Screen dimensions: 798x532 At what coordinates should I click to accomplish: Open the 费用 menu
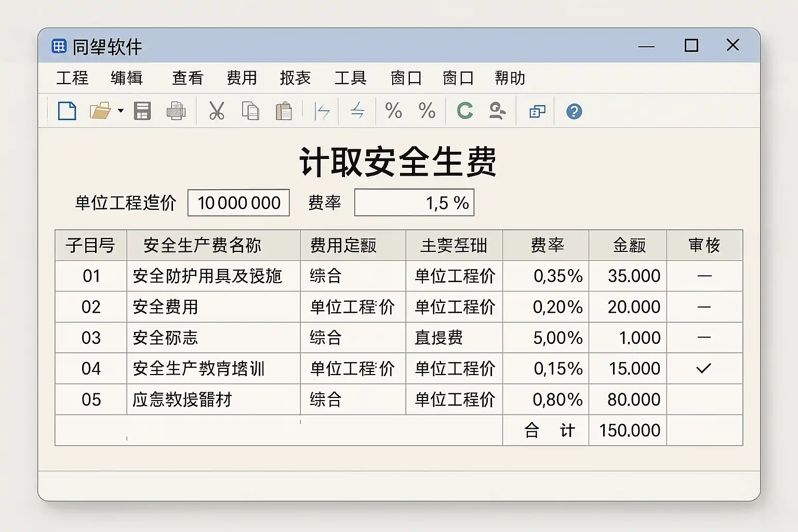tap(242, 78)
